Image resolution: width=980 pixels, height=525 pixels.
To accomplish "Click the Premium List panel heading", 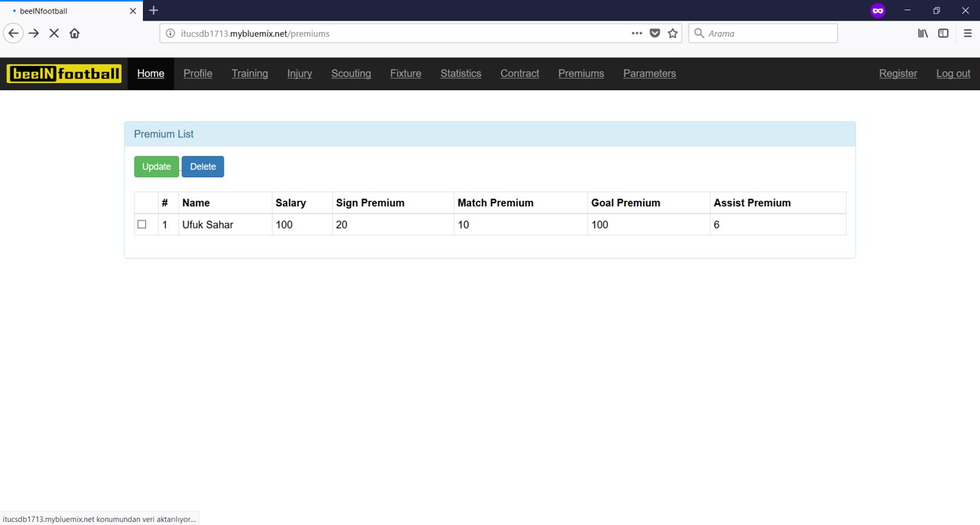I will click(x=490, y=134).
